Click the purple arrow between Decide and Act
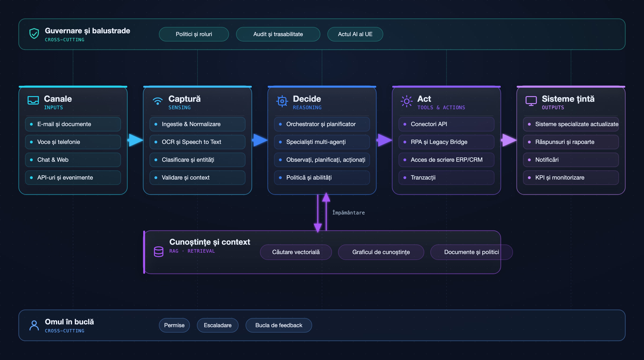Viewport: 644px width, 360px height. [x=384, y=140]
